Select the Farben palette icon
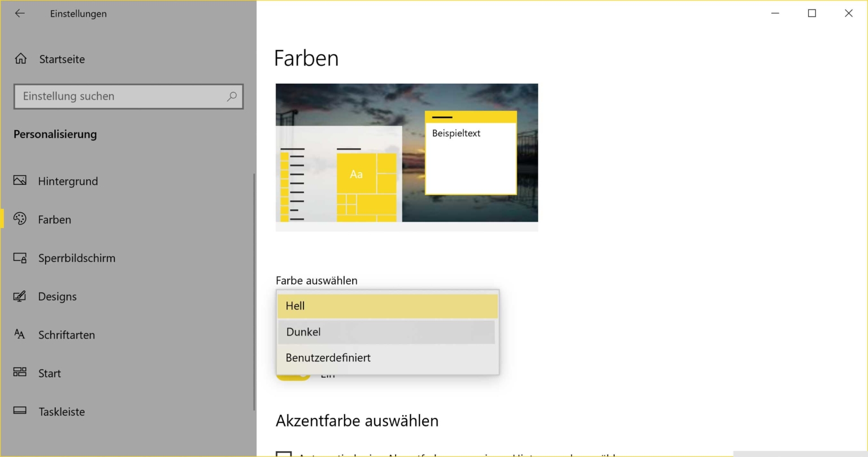 coord(19,219)
